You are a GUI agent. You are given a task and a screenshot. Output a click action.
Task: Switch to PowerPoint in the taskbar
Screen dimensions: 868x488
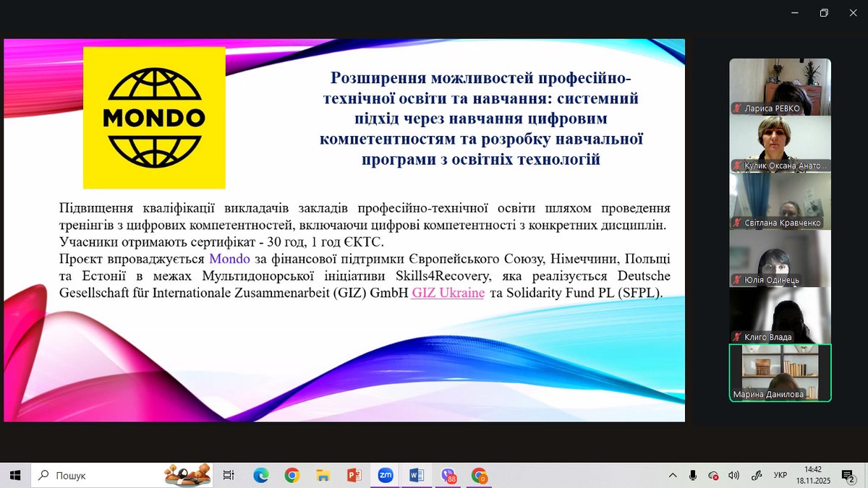[x=354, y=475]
